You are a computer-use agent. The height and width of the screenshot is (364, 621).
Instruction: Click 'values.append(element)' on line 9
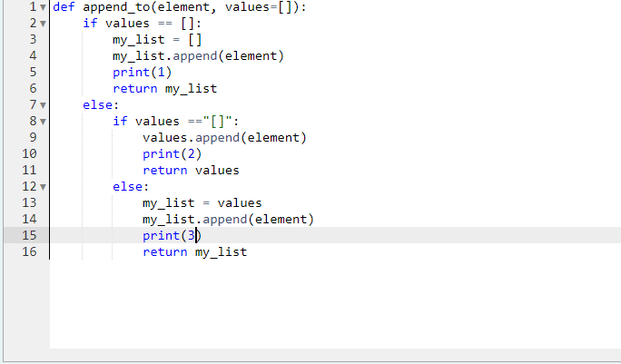click(x=224, y=138)
